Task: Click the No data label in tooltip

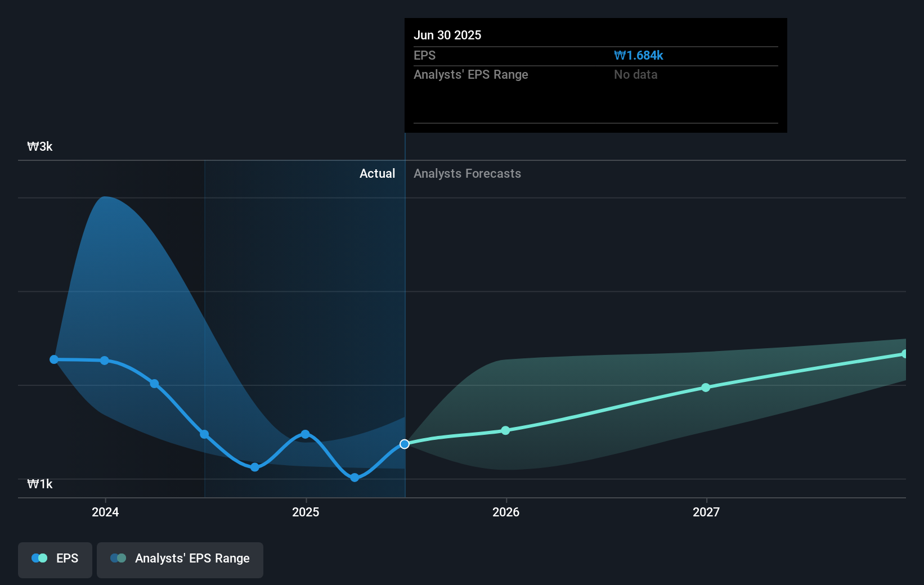Action: [635, 74]
